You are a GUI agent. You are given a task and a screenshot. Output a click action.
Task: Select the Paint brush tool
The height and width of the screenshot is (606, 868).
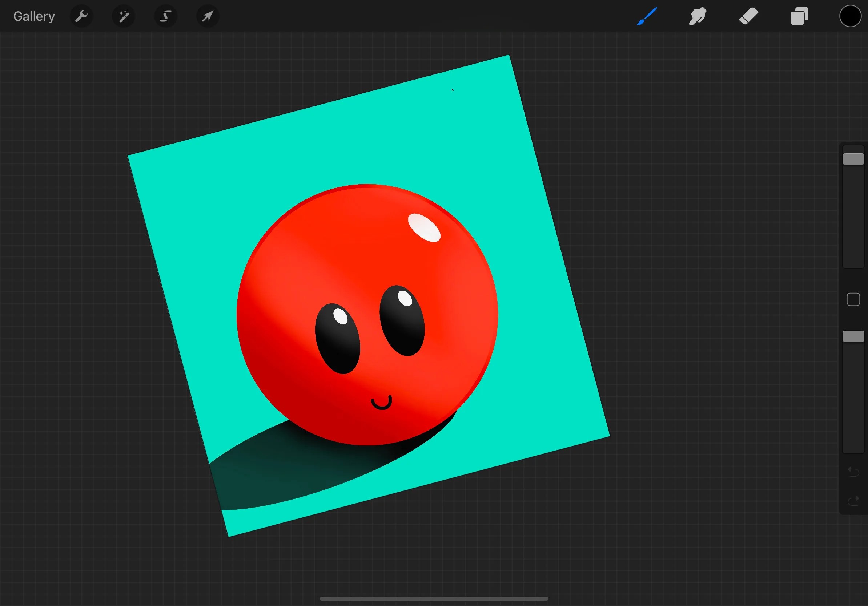[647, 16]
